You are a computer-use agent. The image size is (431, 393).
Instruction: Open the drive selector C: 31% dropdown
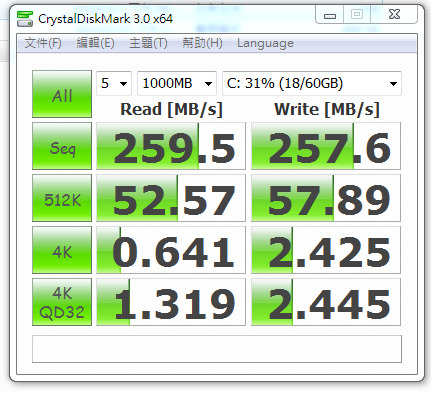pyautogui.click(x=312, y=83)
